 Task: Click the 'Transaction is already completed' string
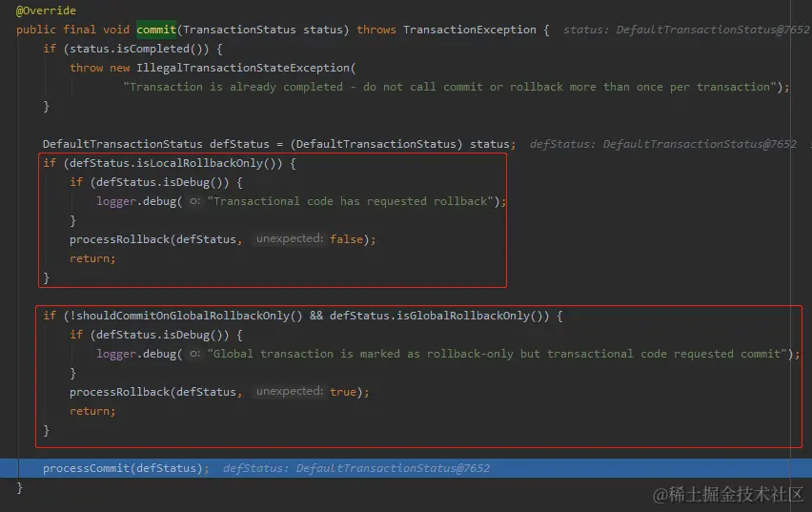pos(451,87)
